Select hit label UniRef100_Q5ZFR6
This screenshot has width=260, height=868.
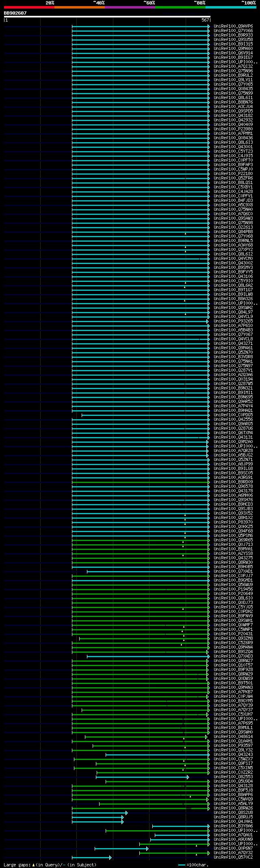[x=233, y=178]
